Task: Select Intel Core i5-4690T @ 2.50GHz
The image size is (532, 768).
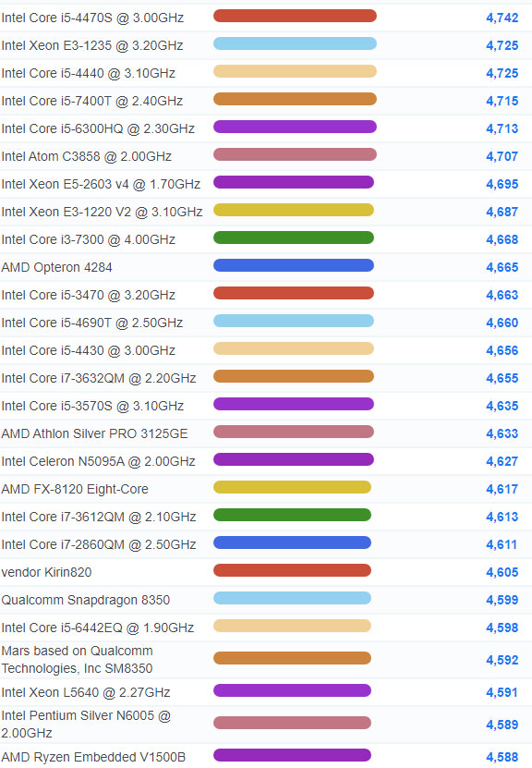Action: pos(92,323)
